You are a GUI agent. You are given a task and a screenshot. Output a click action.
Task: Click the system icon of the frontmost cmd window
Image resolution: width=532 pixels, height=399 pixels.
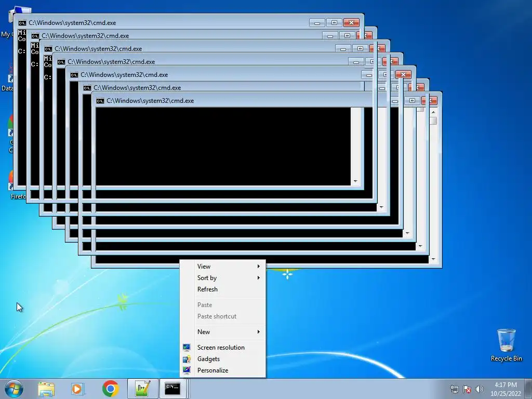100,101
